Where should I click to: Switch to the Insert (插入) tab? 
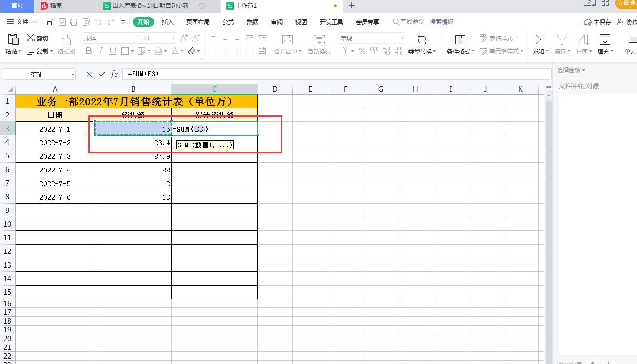coord(168,22)
